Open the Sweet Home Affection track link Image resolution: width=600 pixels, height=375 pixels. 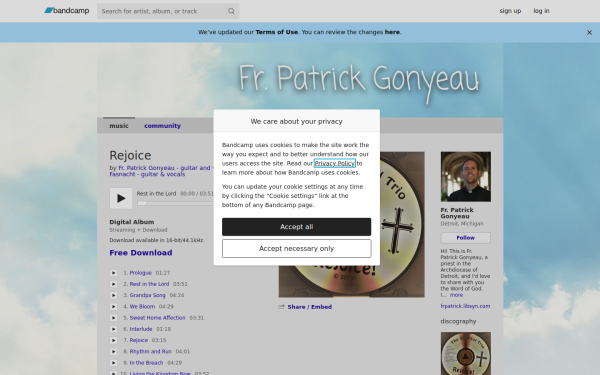[157, 318]
